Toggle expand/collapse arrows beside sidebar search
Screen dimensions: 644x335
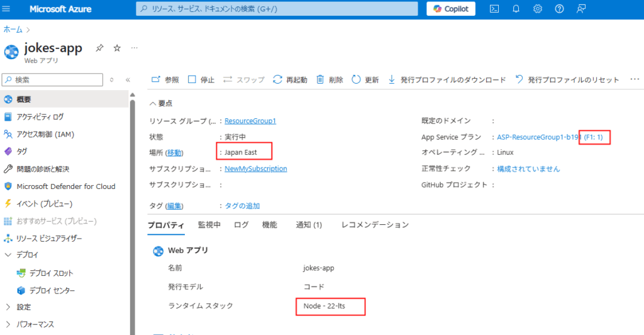pyautogui.click(x=112, y=80)
